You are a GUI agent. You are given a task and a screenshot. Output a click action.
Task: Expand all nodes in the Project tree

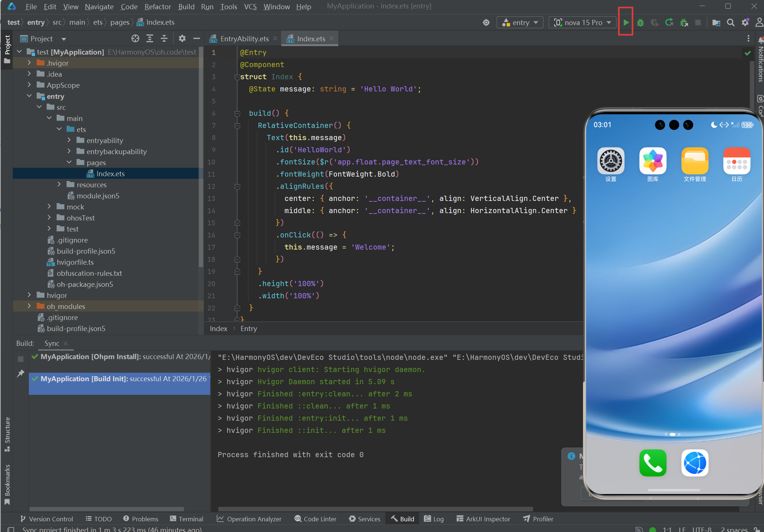click(x=150, y=39)
